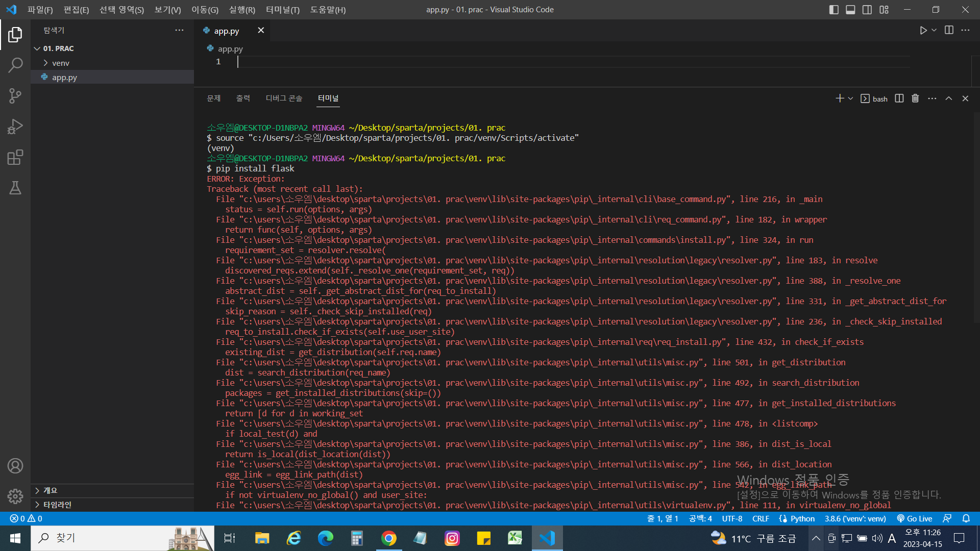Select app.py in the explorer tree
The width and height of the screenshot is (980, 551).
pyautogui.click(x=112, y=77)
